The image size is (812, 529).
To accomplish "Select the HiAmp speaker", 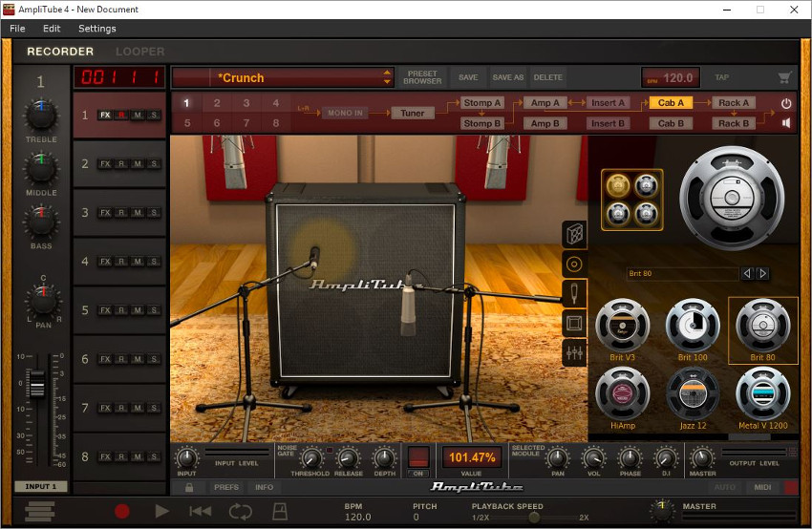I will (x=622, y=397).
